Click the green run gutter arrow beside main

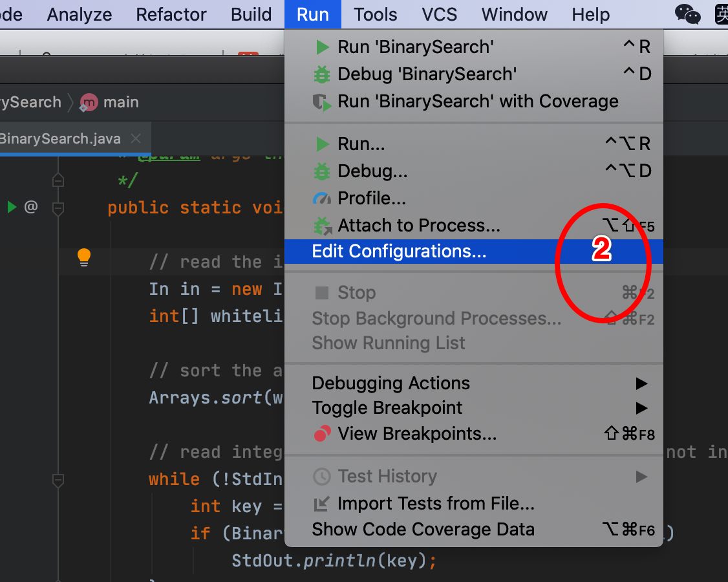(12, 208)
